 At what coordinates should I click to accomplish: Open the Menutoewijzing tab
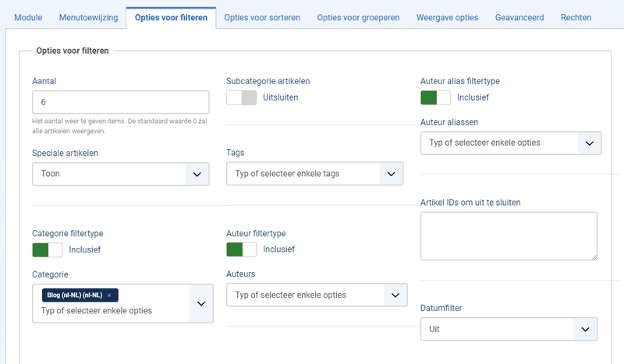(88, 17)
